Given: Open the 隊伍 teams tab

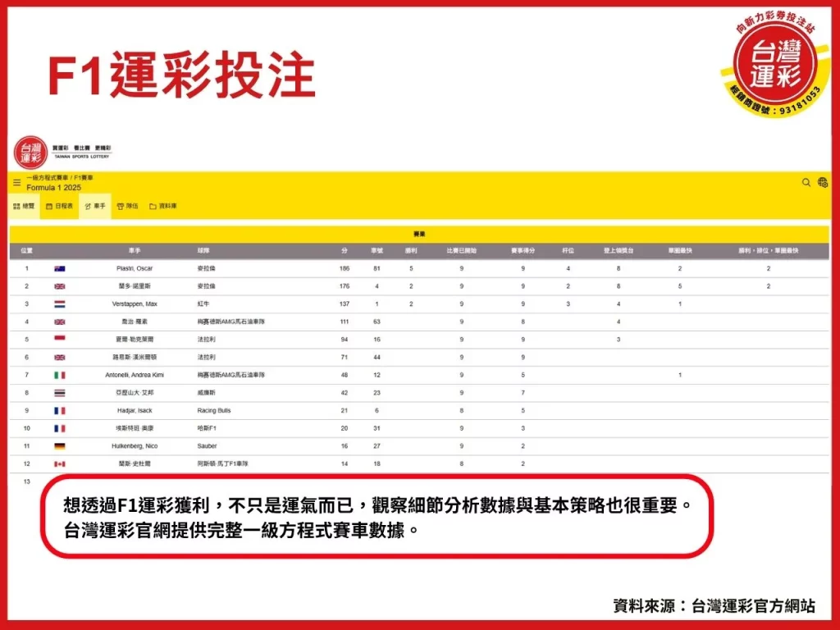Looking at the screenshot, I should coord(127,206).
